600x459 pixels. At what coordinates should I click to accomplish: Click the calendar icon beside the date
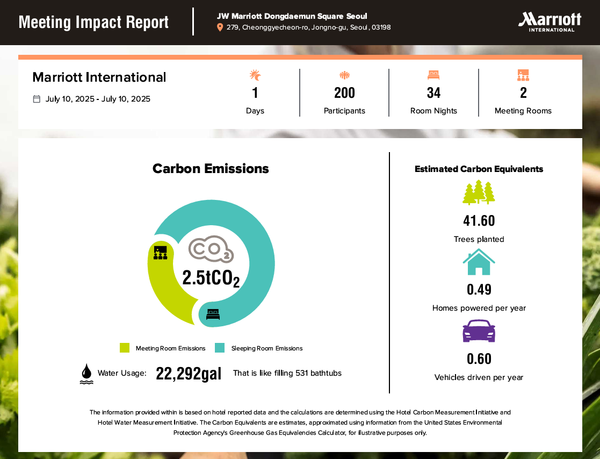tap(36, 99)
